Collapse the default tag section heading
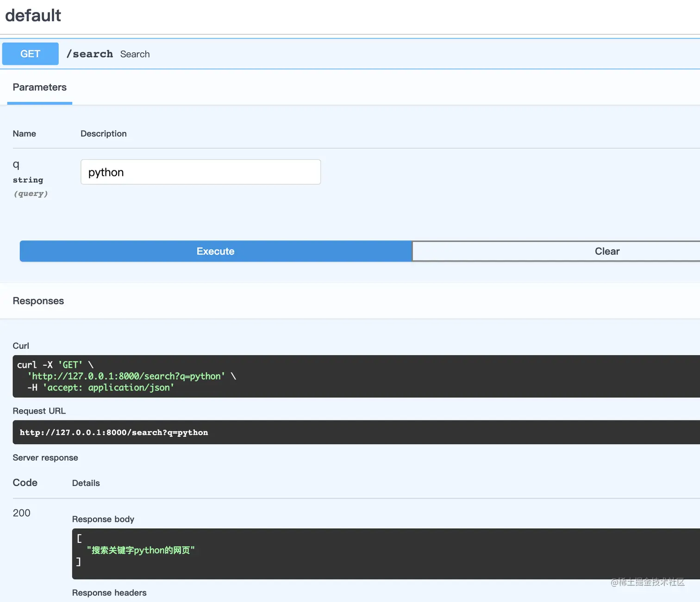 [x=33, y=15]
